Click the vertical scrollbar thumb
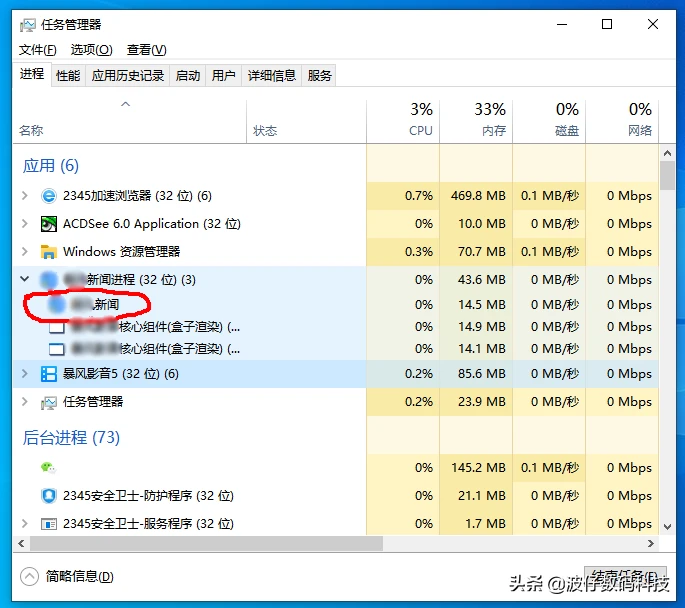The height and width of the screenshot is (608, 685). point(667,176)
